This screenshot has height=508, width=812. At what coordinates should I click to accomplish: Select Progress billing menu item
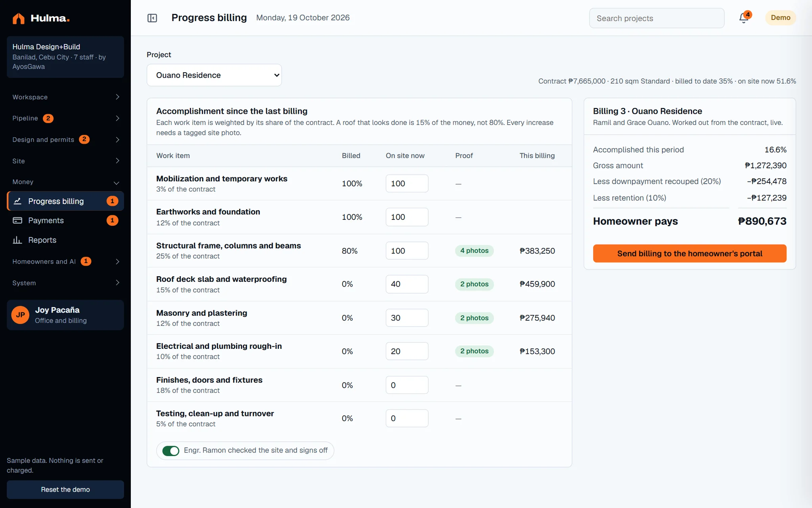tap(65, 201)
